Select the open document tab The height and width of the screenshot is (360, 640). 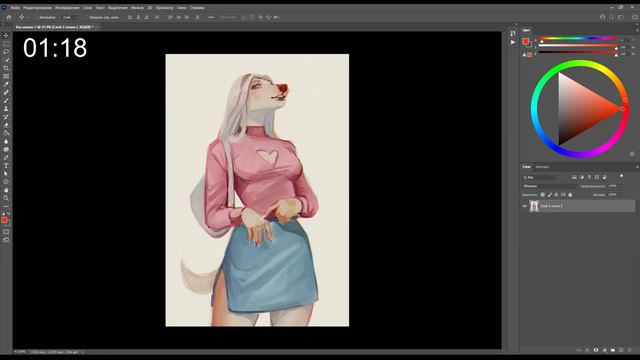(x=55, y=27)
